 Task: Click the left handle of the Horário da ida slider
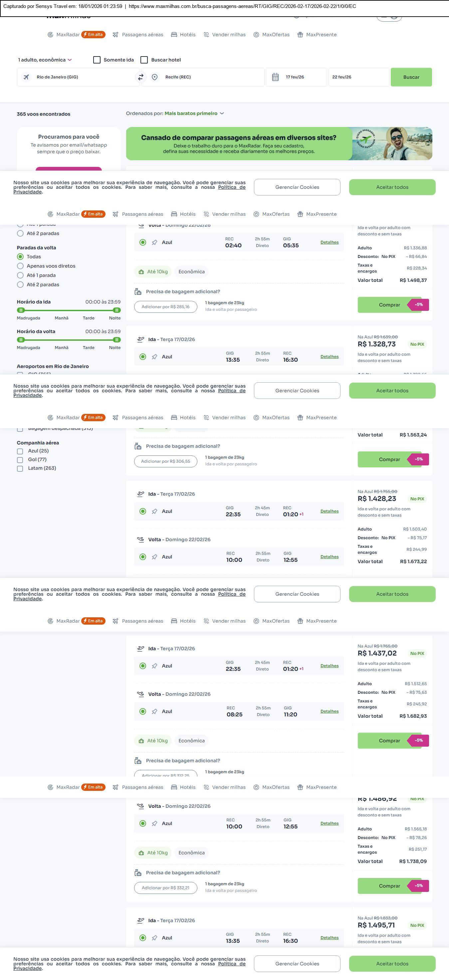[x=21, y=310]
